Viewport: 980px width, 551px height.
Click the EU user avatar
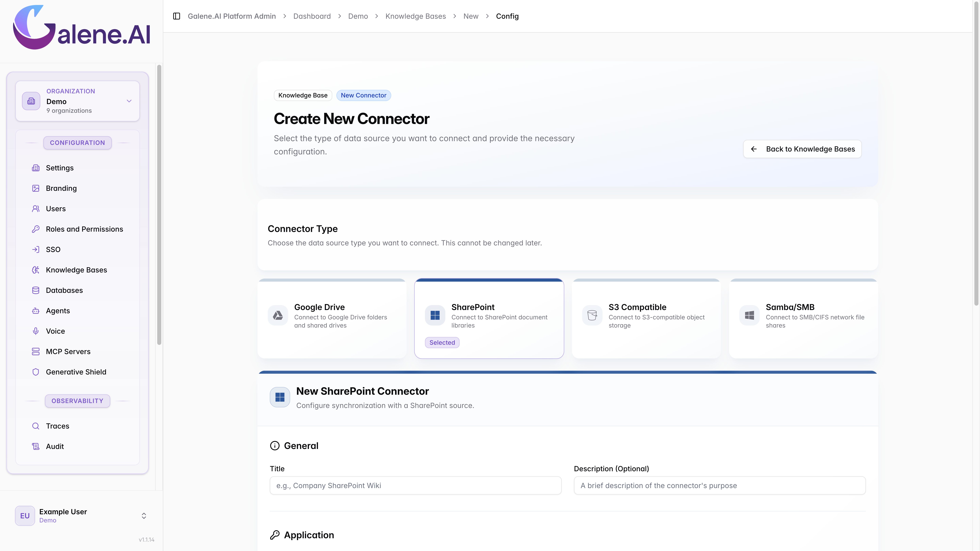pyautogui.click(x=25, y=516)
